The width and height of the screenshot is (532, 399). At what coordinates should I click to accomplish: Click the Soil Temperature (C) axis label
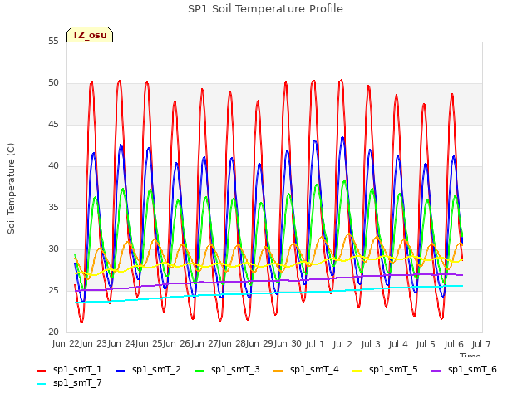[x=11, y=189]
